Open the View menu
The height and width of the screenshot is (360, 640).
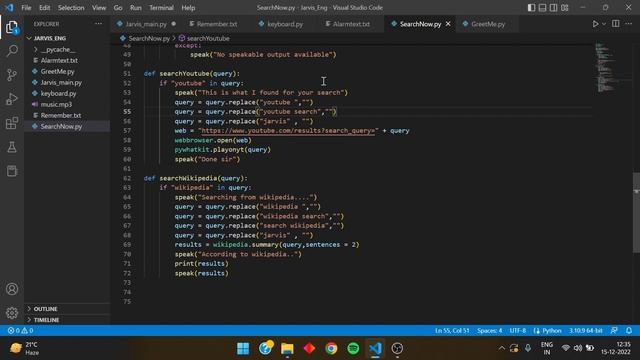[x=99, y=8]
